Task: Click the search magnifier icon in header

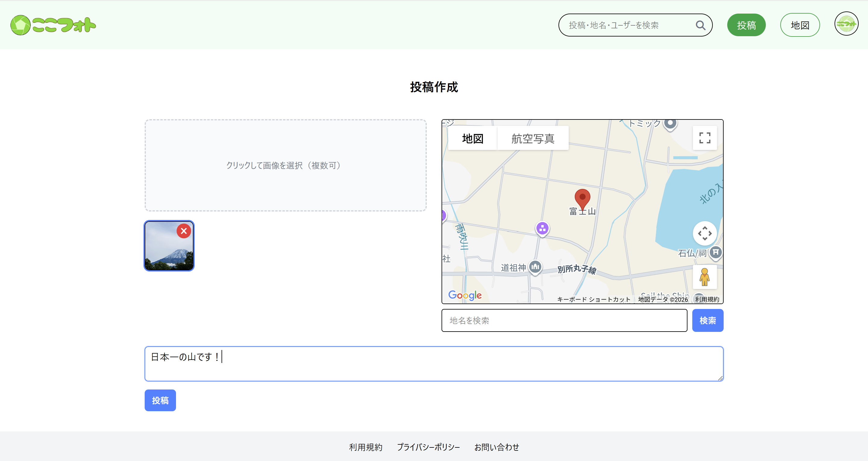Action: [700, 25]
